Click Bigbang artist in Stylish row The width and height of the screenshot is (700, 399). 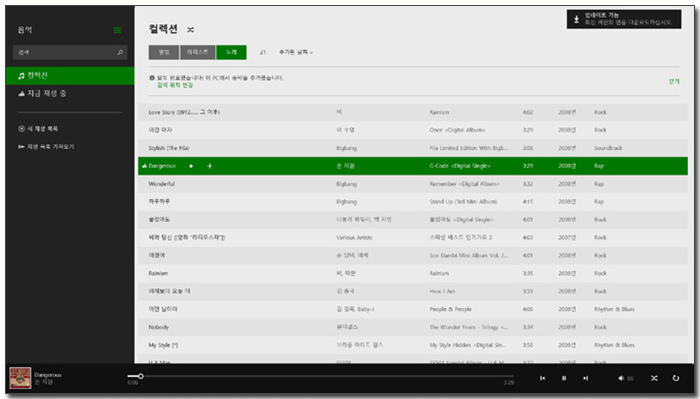[x=346, y=148]
